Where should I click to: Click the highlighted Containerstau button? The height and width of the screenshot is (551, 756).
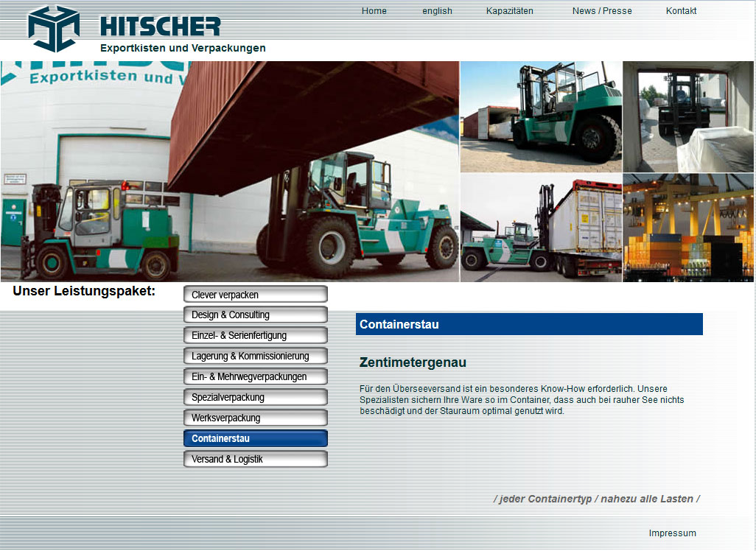[256, 439]
